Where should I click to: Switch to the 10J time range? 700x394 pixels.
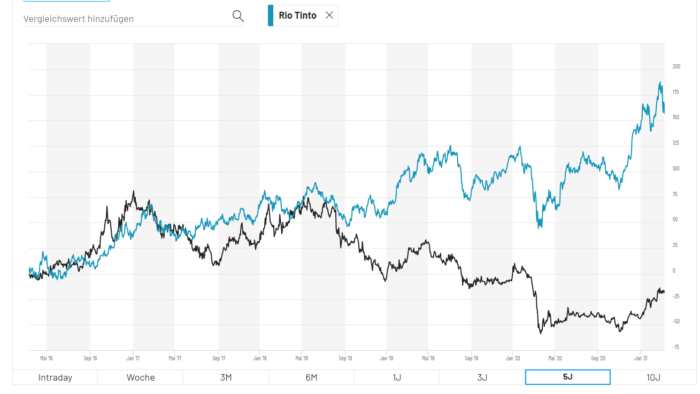click(x=653, y=377)
